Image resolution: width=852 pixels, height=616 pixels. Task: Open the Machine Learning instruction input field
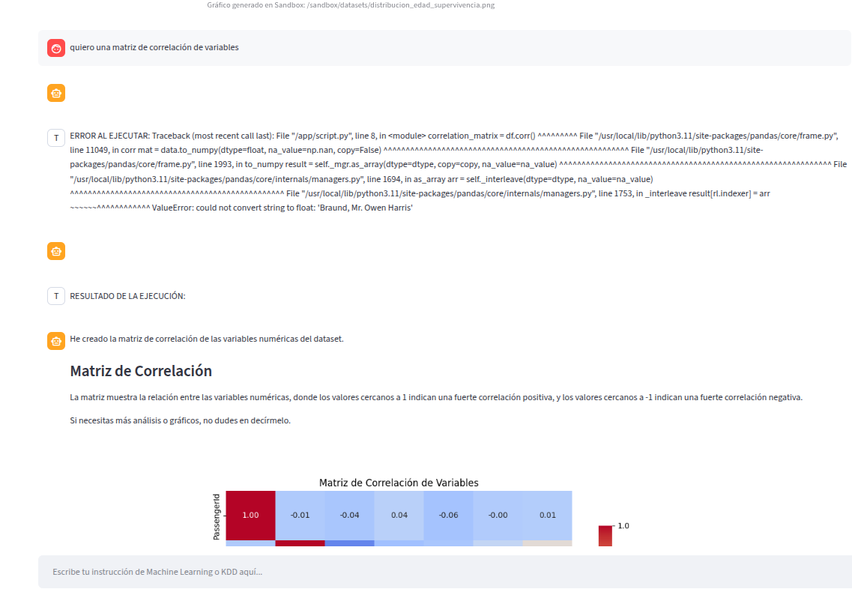pos(426,571)
